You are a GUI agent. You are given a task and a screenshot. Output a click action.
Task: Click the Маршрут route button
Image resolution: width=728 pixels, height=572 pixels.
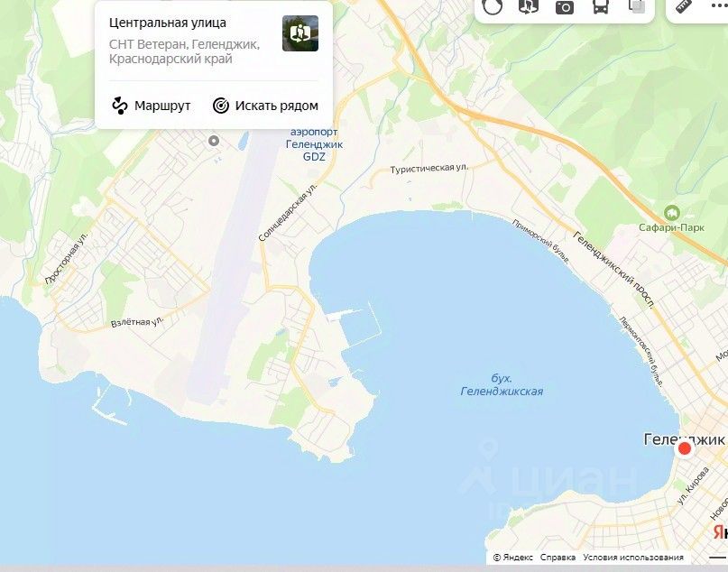tap(152, 106)
